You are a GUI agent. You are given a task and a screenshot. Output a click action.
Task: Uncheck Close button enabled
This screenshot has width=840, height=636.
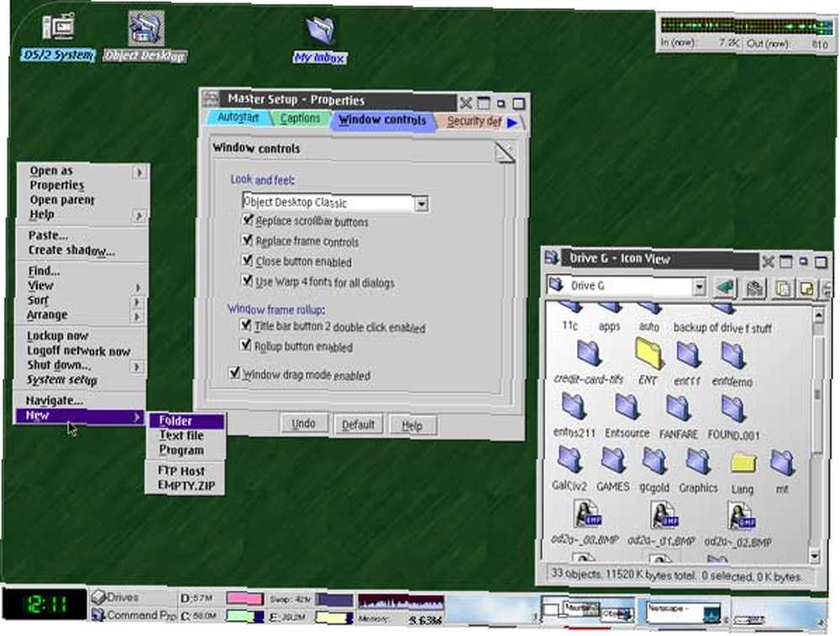coord(247,260)
